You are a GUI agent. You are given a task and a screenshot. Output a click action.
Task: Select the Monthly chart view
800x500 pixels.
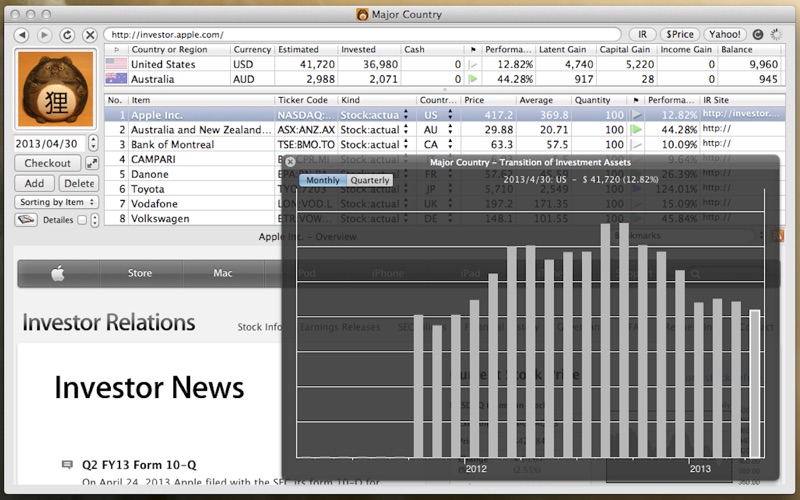(x=322, y=180)
